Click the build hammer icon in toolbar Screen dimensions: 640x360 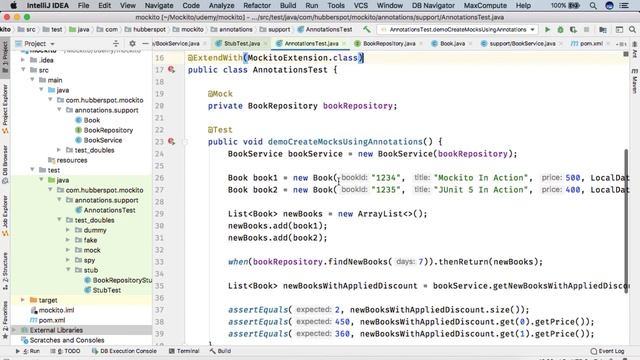367,29
